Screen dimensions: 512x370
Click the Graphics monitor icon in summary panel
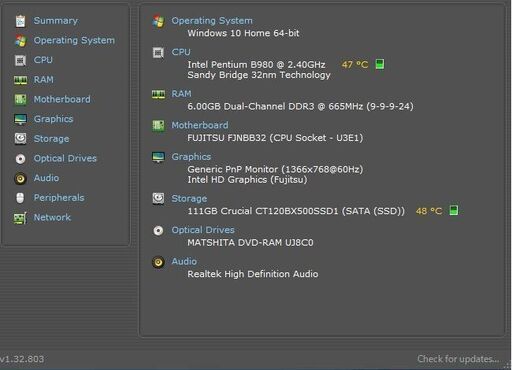[x=158, y=157]
